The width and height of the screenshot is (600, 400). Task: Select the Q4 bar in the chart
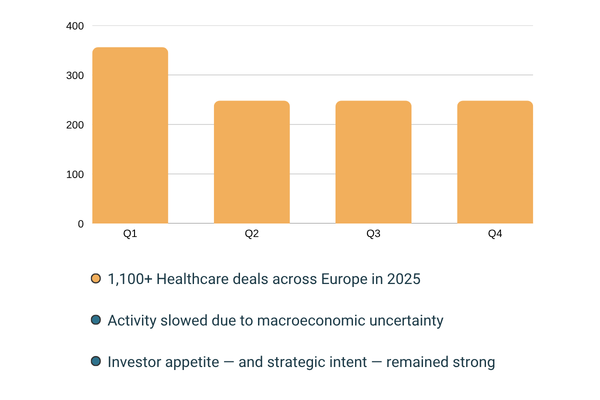coord(495,162)
